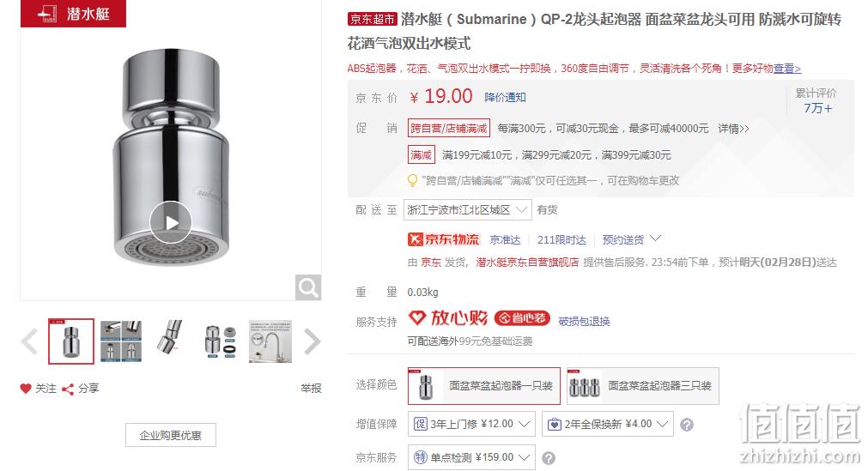Open the 潜水艇 brand logo

point(73,13)
